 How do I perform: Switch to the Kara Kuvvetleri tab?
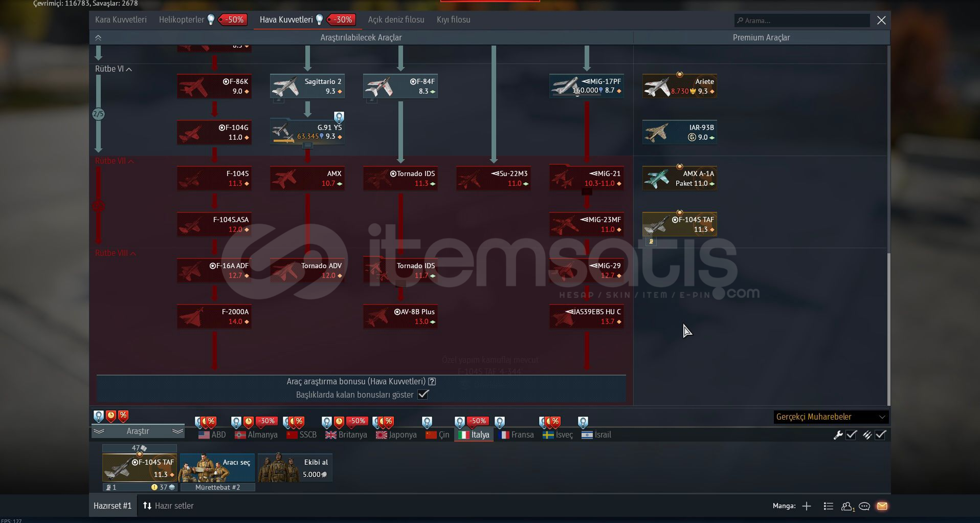pyautogui.click(x=121, y=19)
